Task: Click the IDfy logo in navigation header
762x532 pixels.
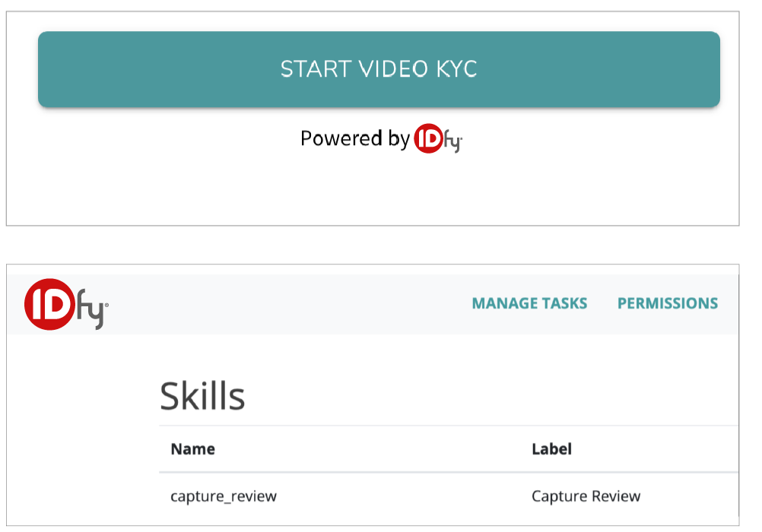Action: 66,305
